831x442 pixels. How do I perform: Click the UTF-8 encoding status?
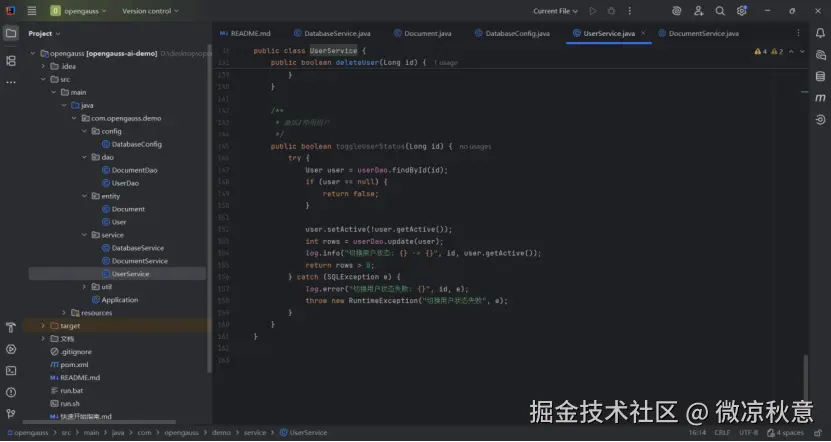click(x=748, y=433)
